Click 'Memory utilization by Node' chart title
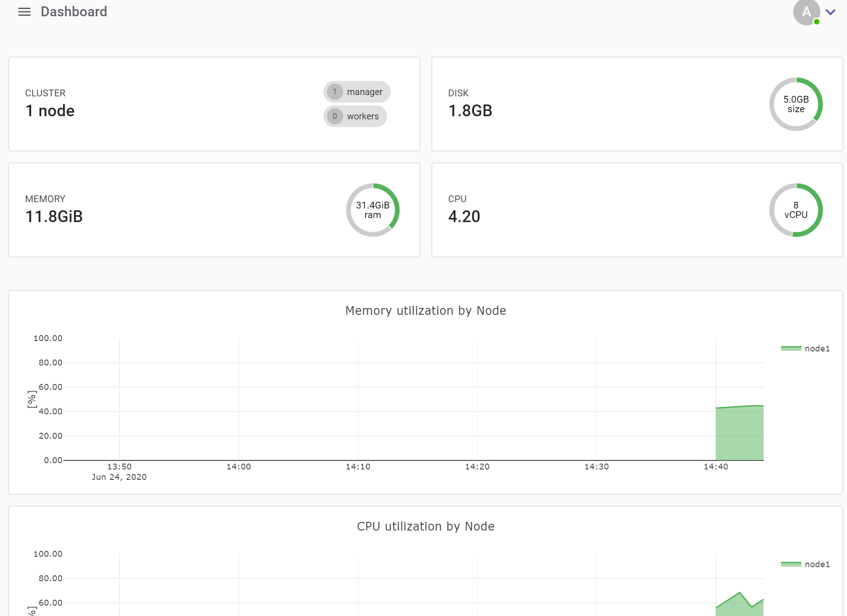 (x=426, y=311)
